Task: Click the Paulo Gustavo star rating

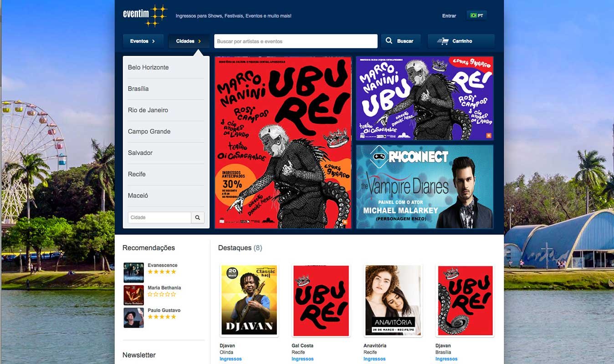Action: (162, 317)
